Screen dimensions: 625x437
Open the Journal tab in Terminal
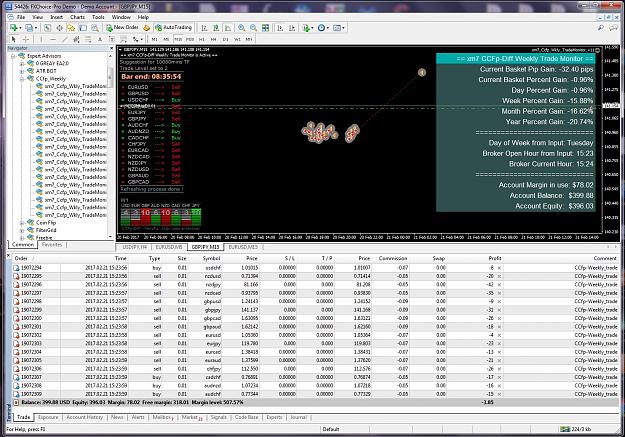pyautogui.click(x=298, y=417)
